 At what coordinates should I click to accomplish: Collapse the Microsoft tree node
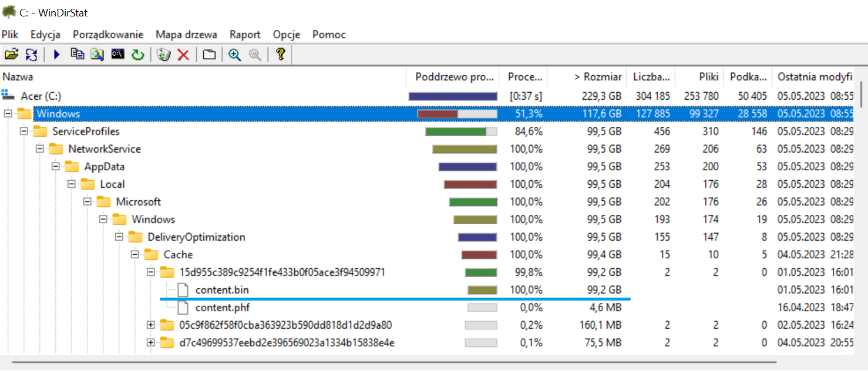pyautogui.click(x=88, y=201)
